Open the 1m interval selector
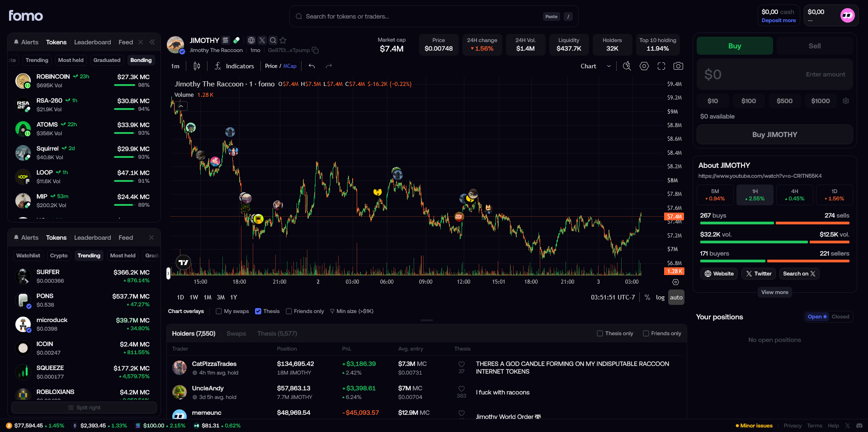 coord(175,66)
